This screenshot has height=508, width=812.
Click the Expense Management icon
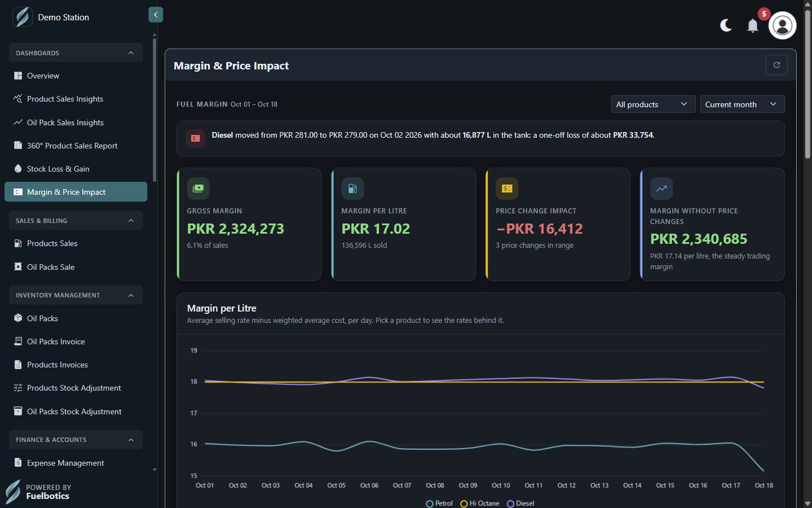18,463
